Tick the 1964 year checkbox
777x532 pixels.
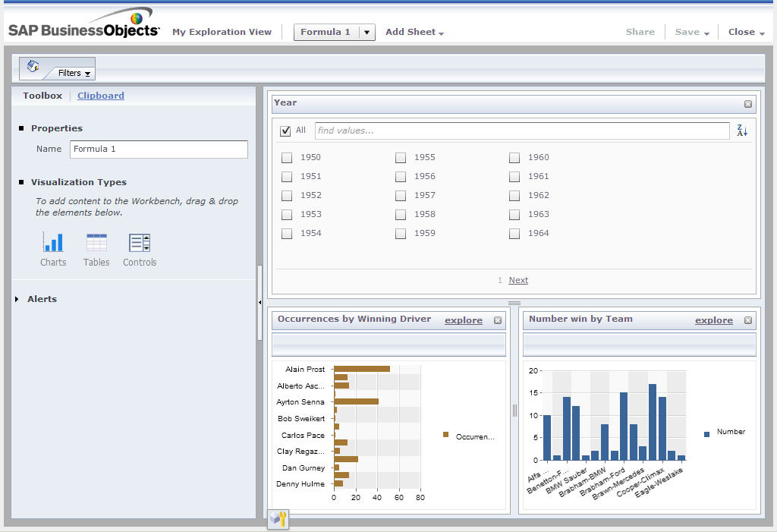[x=514, y=234]
